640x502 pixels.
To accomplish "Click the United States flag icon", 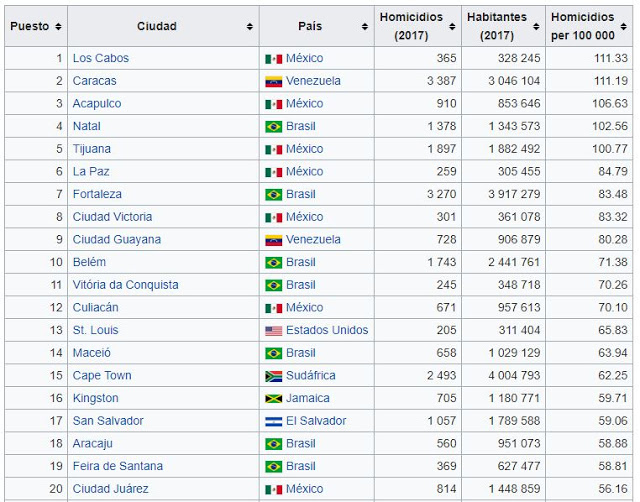I will (273, 330).
